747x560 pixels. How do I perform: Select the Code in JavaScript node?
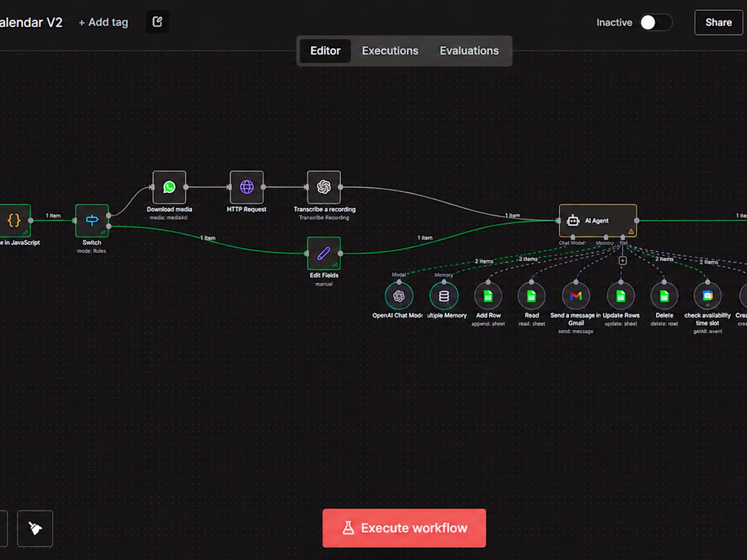point(14,221)
